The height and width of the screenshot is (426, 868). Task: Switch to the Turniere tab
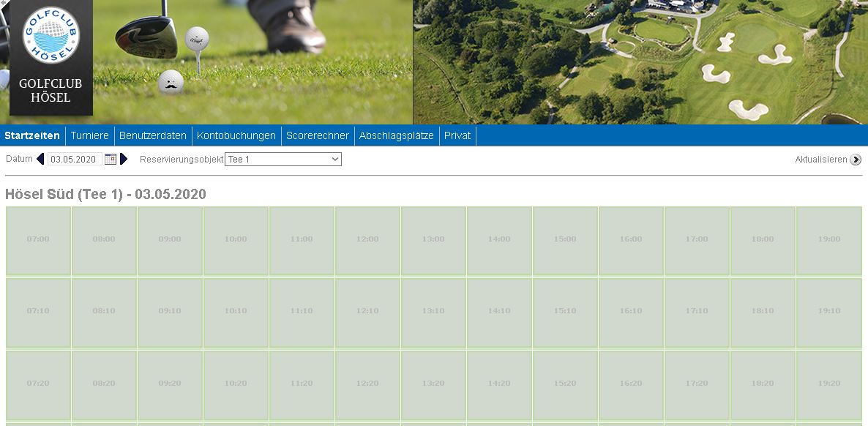pyautogui.click(x=89, y=135)
